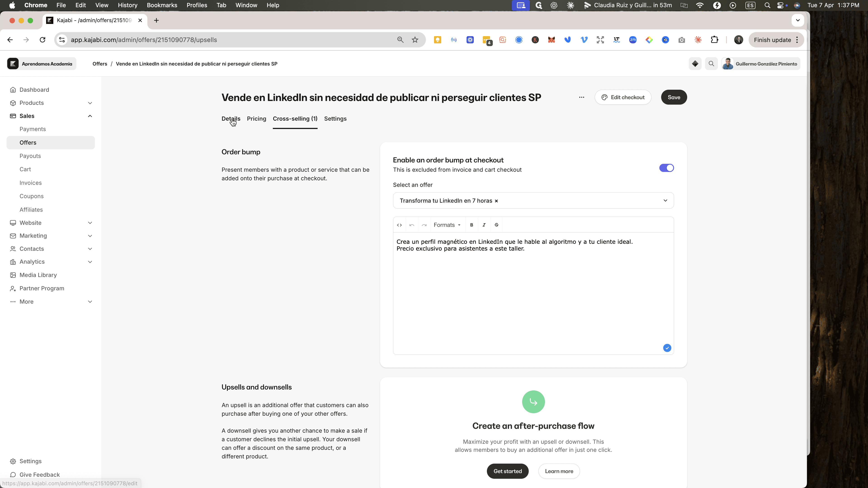Open source code view in editor toolbar
868x488 pixels.
[x=399, y=225]
